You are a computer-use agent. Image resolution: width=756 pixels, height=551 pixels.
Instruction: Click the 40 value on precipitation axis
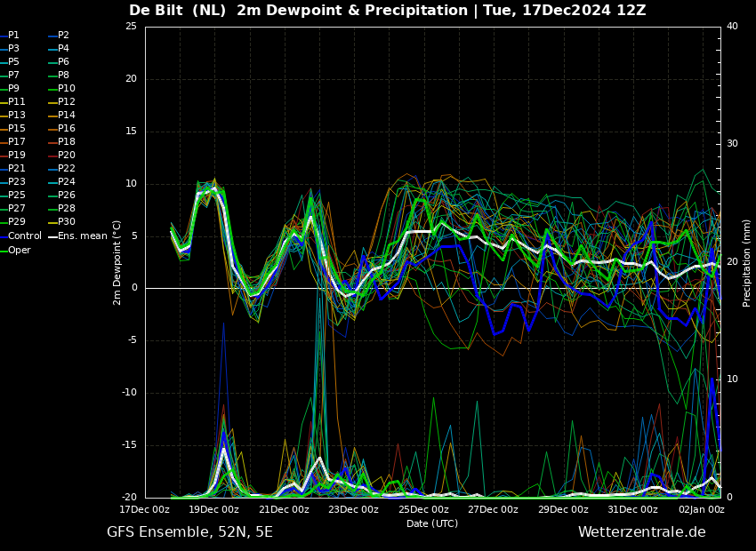pyautogui.click(x=732, y=26)
